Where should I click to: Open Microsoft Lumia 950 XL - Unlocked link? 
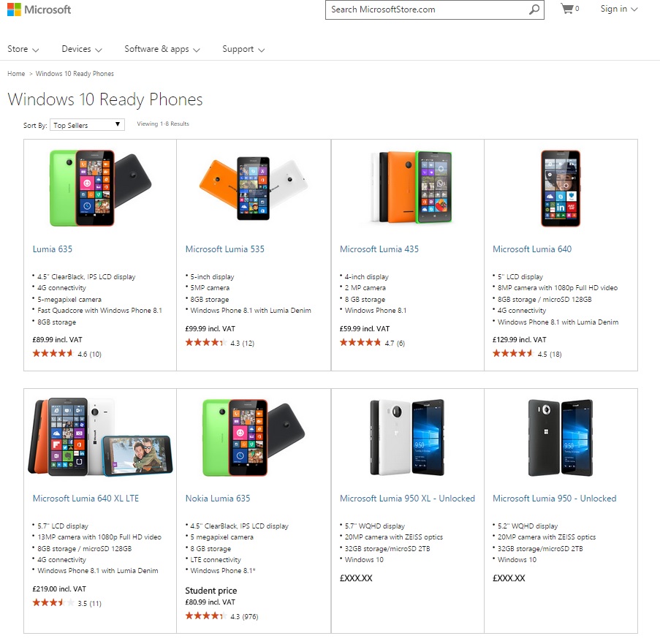[407, 498]
